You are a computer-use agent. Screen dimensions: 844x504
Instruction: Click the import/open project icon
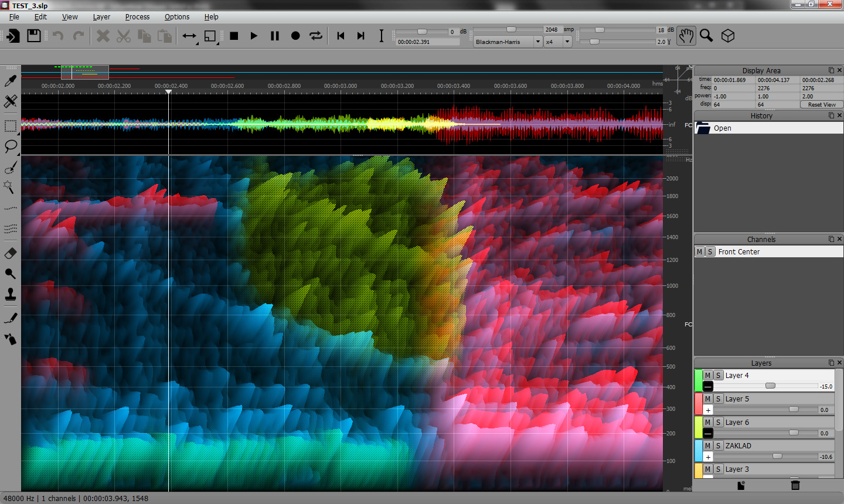click(12, 36)
